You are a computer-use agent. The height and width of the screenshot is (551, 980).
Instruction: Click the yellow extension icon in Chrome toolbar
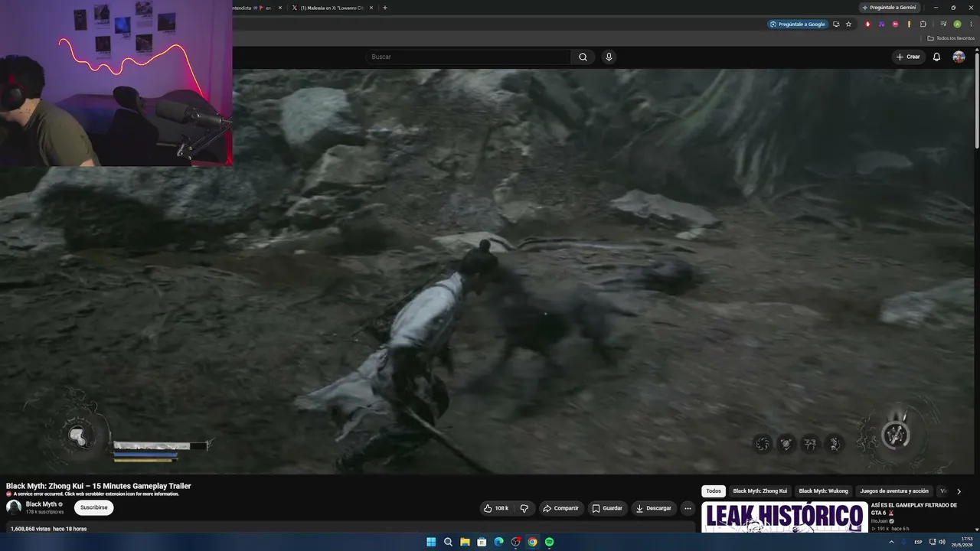click(x=909, y=24)
